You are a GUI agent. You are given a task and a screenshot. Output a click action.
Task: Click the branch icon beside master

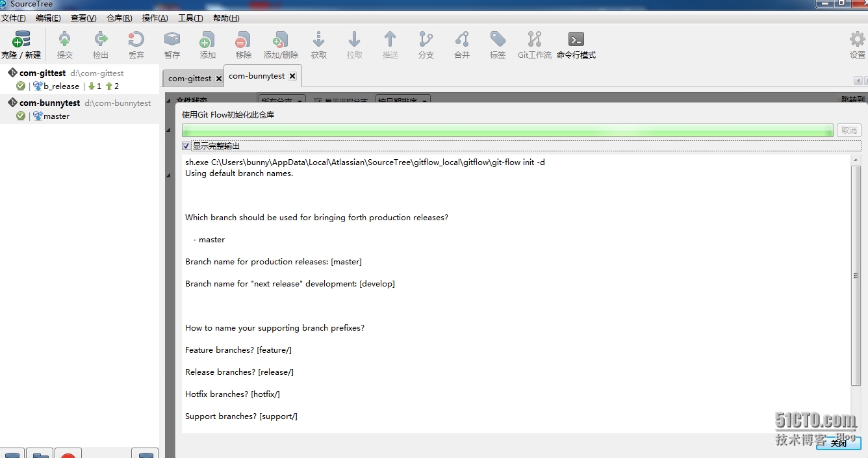coord(38,116)
